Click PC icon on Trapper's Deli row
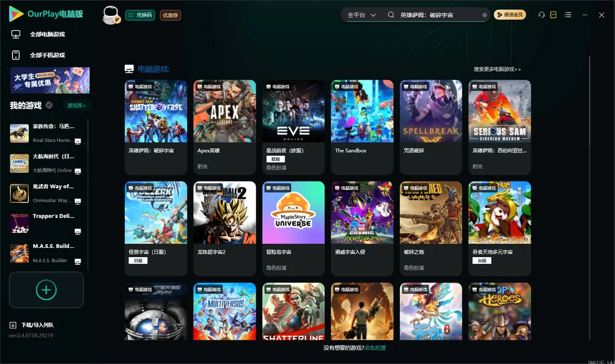The image size is (615, 364). 78,231
